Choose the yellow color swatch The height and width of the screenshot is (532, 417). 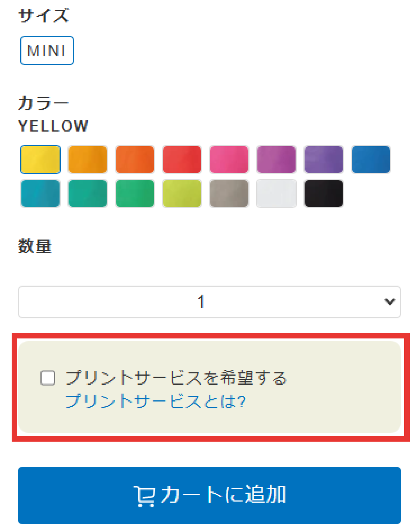point(40,159)
